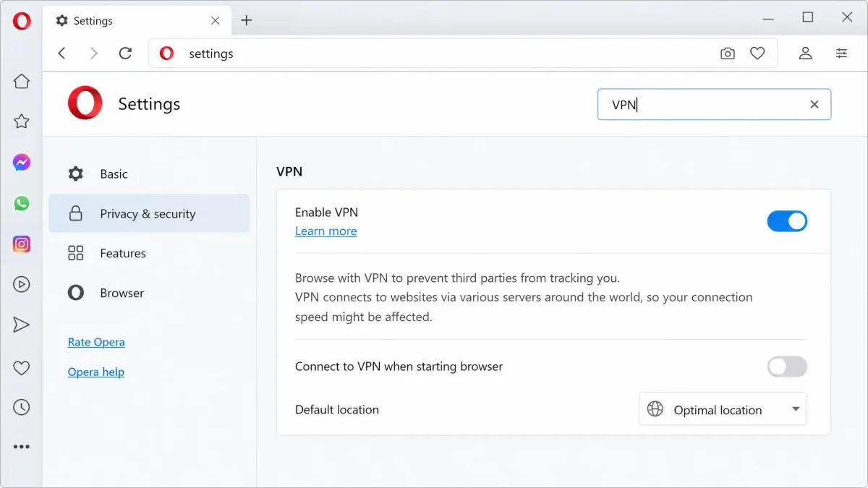Viewport: 868px width, 488px height.
Task: Select Privacy & security section
Action: coord(149,214)
